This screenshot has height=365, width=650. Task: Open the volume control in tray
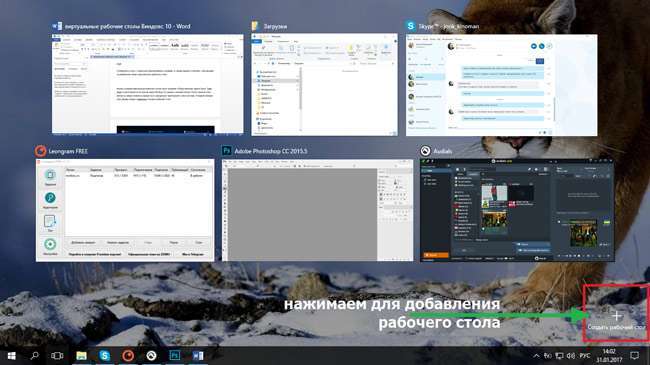pyautogui.click(x=571, y=356)
